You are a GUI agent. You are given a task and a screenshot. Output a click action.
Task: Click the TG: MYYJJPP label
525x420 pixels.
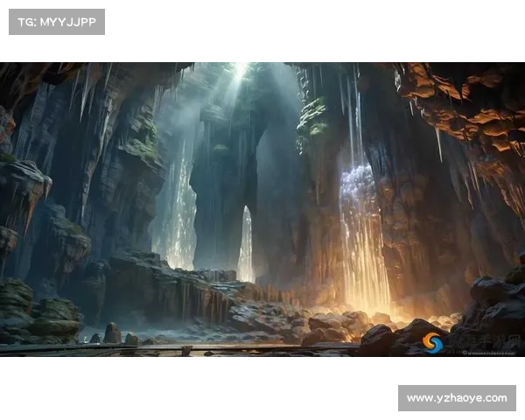pos(56,21)
